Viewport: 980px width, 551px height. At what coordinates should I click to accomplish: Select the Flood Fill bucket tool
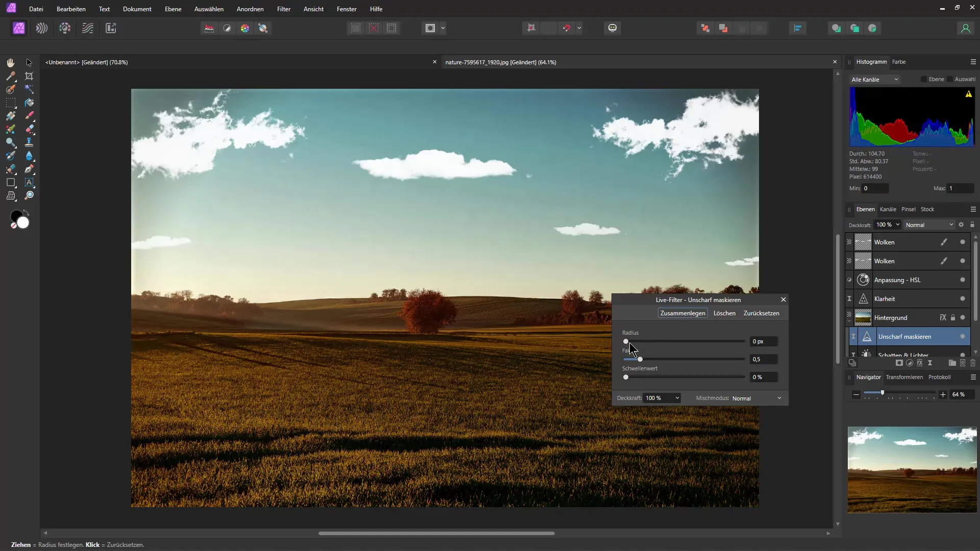click(29, 103)
